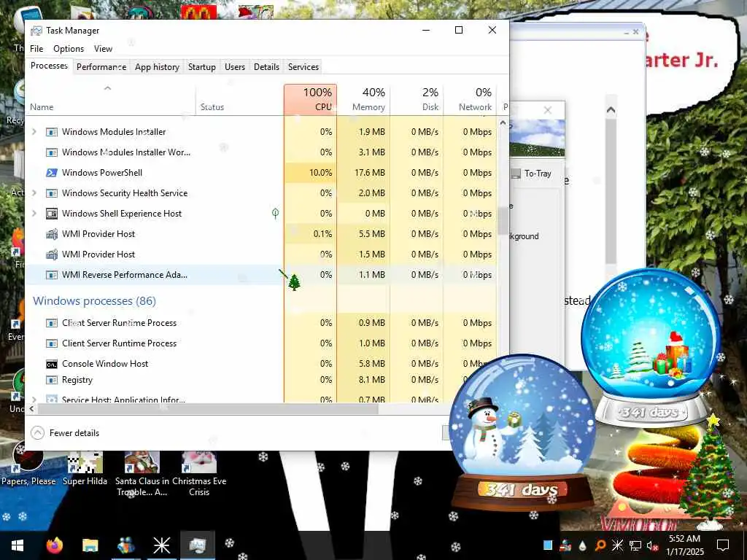
Task: Open the notification center icon
Action: tap(723, 545)
